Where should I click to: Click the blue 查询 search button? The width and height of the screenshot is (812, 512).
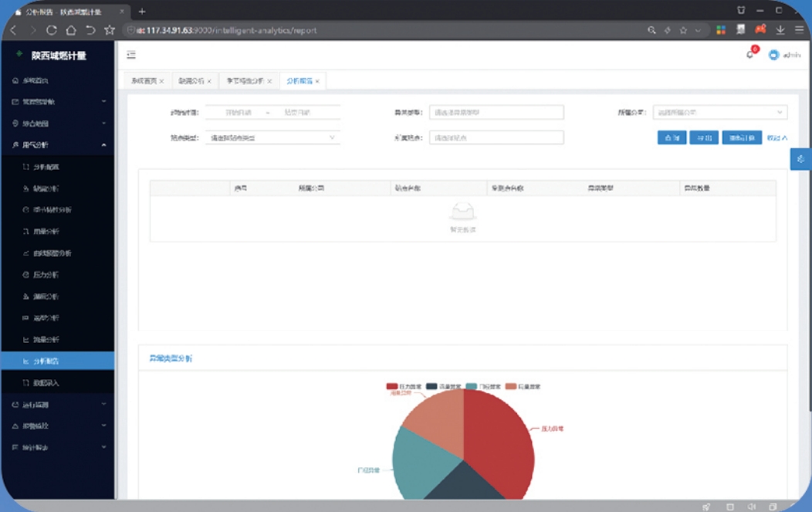pyautogui.click(x=672, y=137)
